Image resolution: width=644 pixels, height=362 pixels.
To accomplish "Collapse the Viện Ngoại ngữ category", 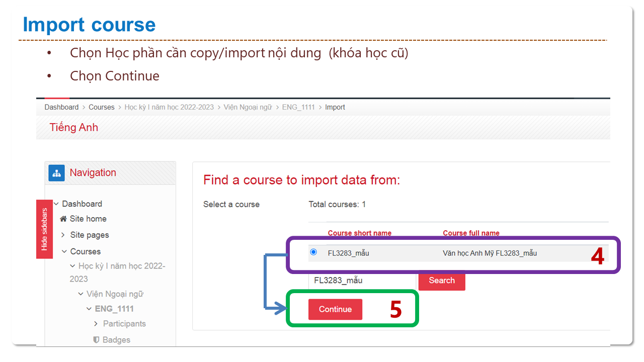I will click(80, 294).
